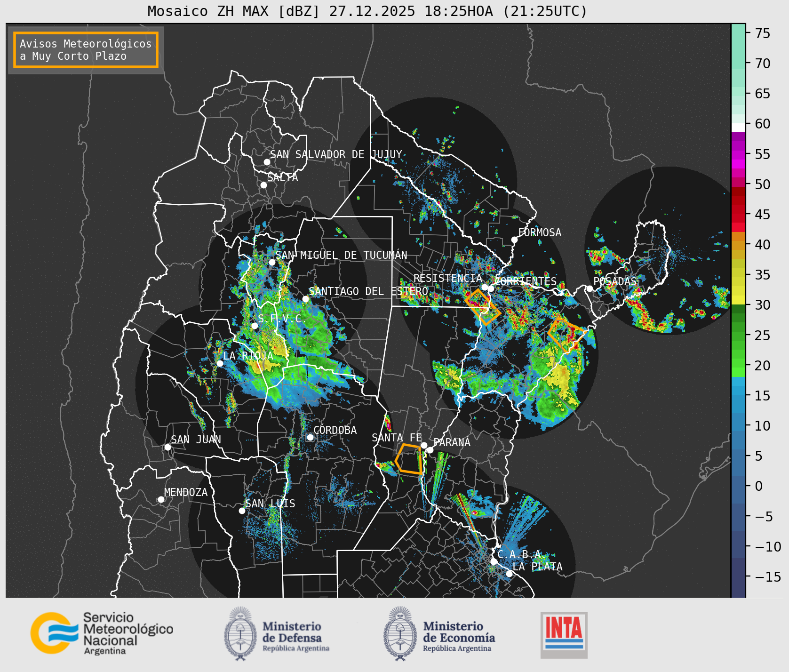The height and width of the screenshot is (672, 789).
Task: Click the white 60 dBZ color band
Action: (738, 128)
